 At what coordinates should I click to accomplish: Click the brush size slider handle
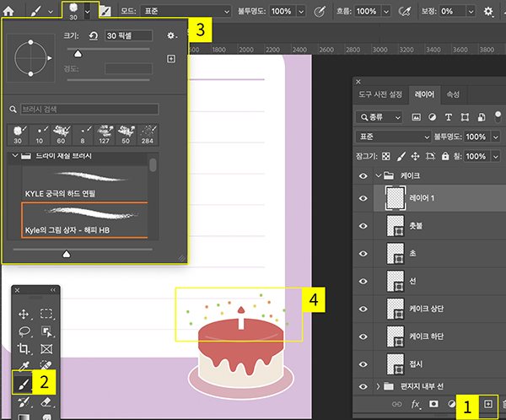(78, 52)
